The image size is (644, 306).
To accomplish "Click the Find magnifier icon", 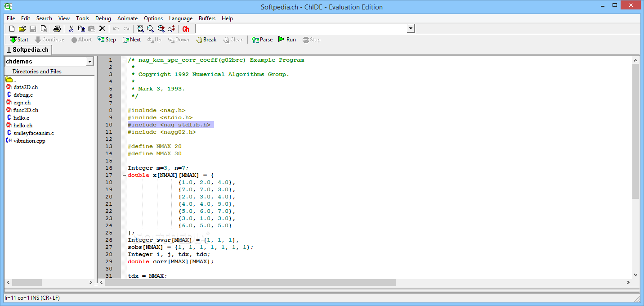I will point(151,29).
